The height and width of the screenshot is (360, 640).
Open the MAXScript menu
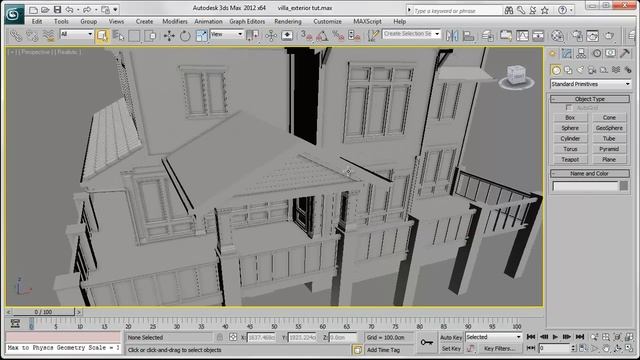[367, 22]
